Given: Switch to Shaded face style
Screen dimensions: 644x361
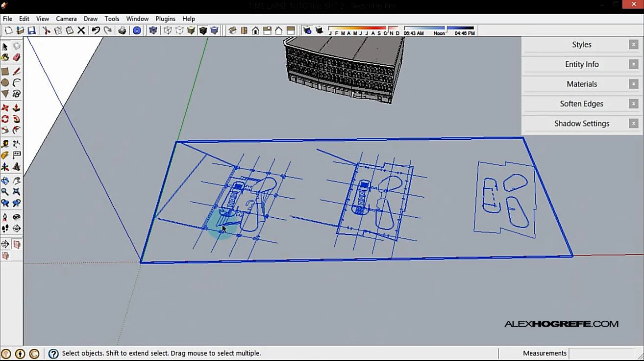Looking at the screenshot, I should click(x=191, y=30).
